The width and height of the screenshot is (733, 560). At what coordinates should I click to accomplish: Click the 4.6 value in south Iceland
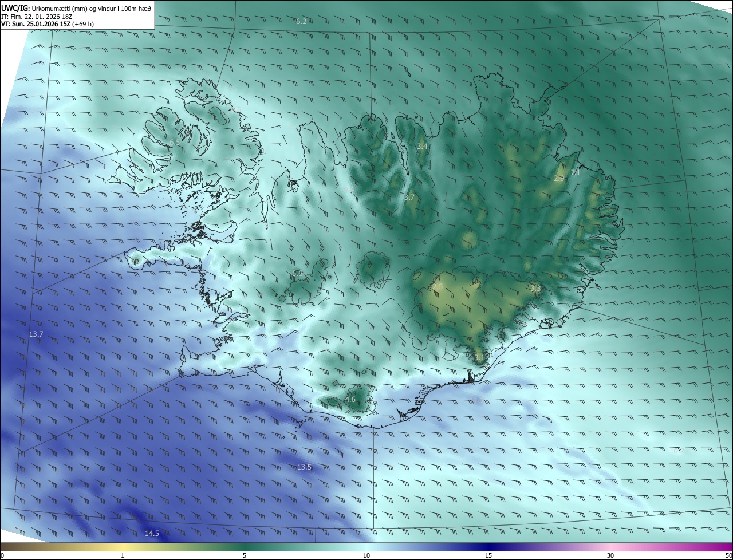(x=350, y=399)
